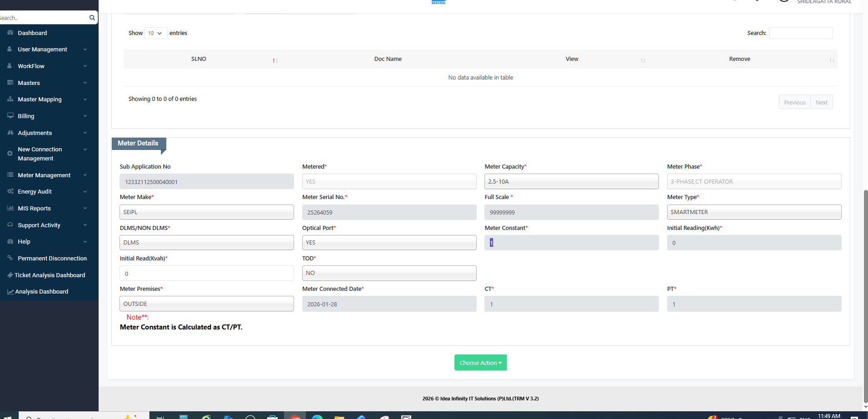The image size is (868, 419).
Task: Click the Next pagination button
Action: coord(821,102)
